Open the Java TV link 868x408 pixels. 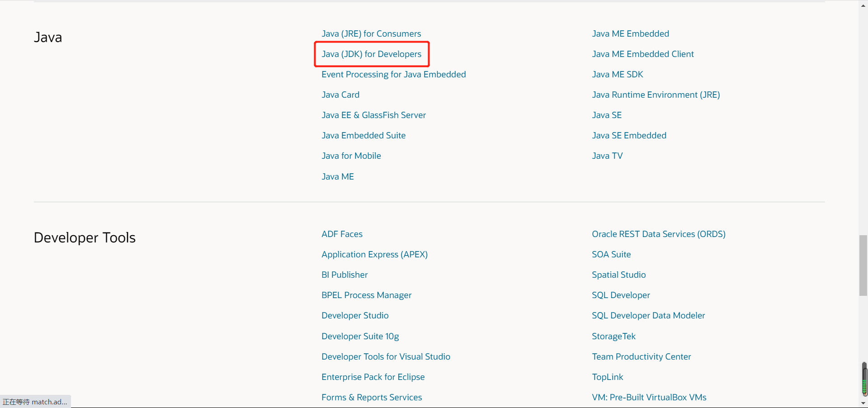607,156
